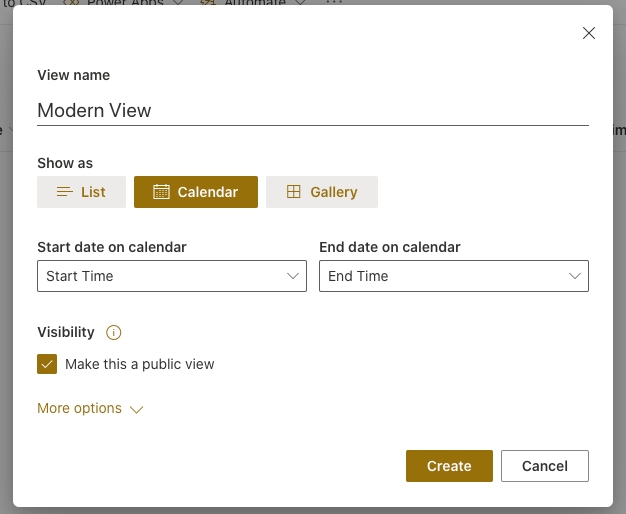Click the Power Apps icon in toolbar
This screenshot has width=626, height=514.
[72, 3]
